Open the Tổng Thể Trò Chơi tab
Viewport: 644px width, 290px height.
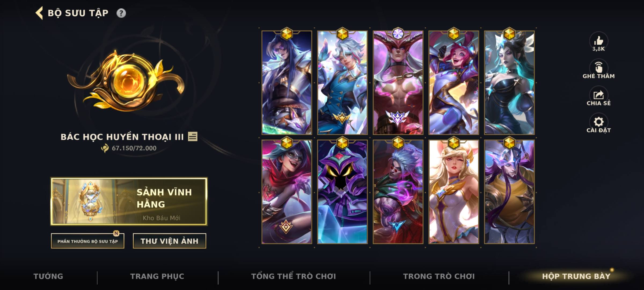point(294,276)
